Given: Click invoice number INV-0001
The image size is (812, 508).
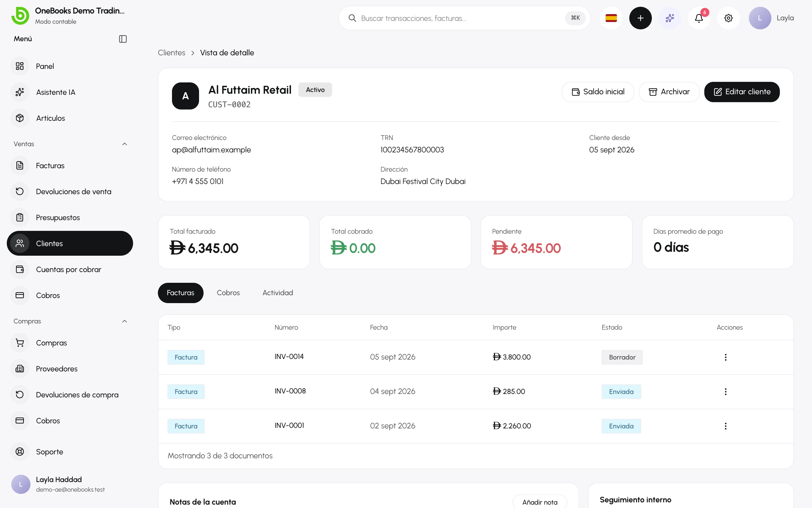Looking at the screenshot, I should point(289,425).
